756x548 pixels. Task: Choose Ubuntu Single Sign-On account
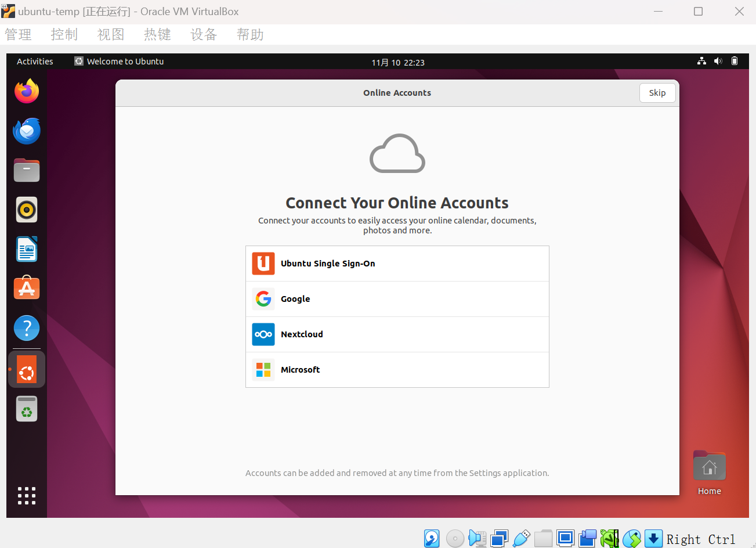tap(397, 264)
